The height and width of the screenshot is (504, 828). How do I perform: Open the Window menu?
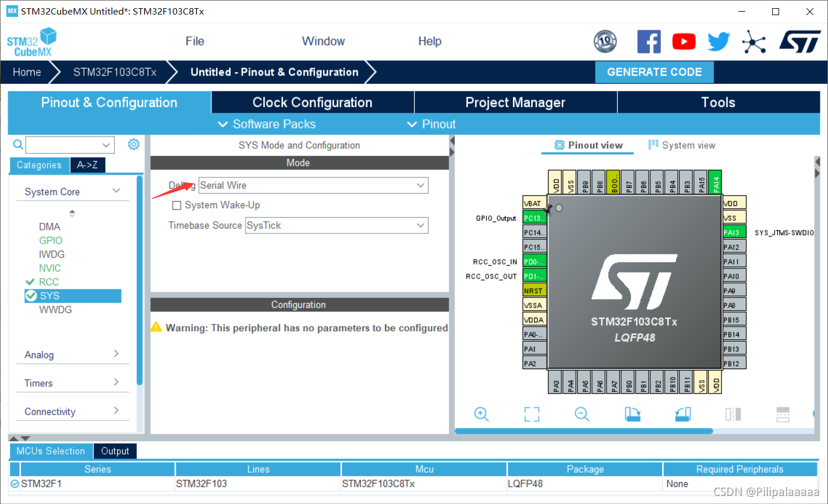click(323, 41)
